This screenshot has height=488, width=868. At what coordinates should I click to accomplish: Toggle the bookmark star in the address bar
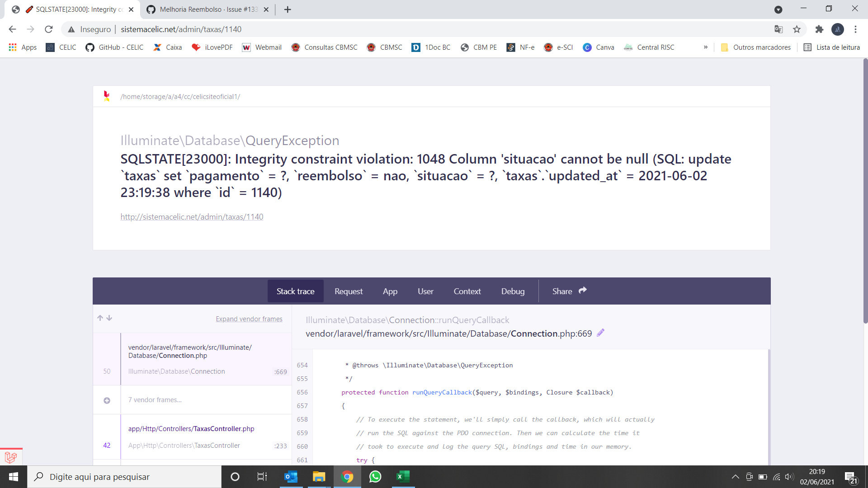tap(797, 29)
